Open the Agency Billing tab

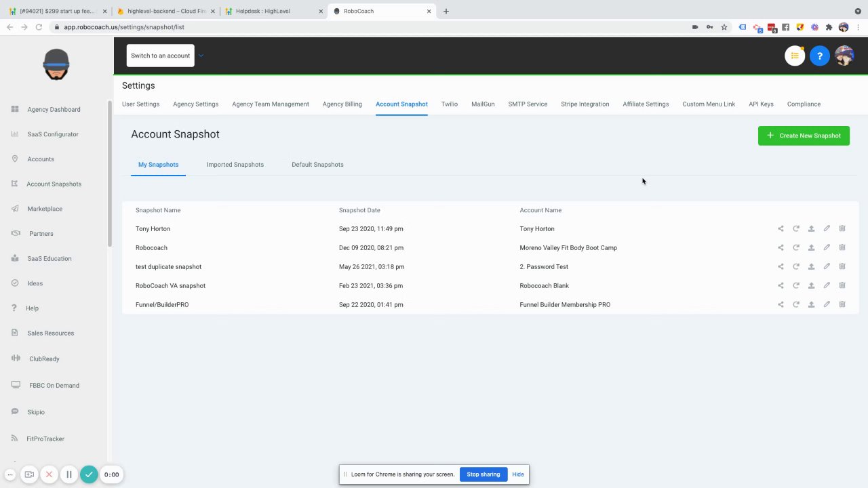[342, 104]
